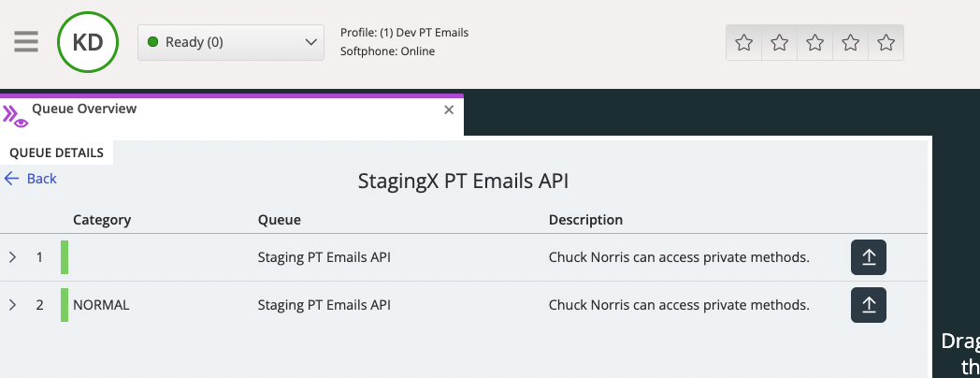This screenshot has height=378, width=980.
Task: Click the KD user avatar
Action: 88,42
